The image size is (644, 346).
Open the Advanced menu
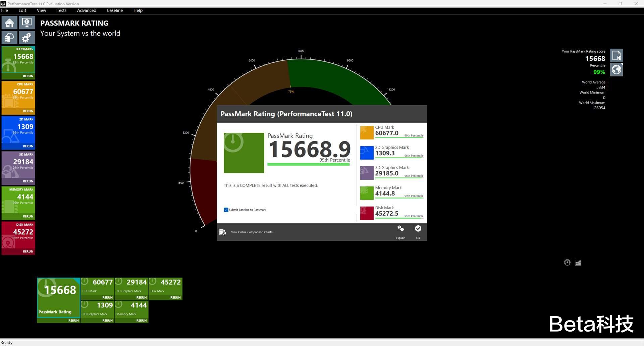87,10
